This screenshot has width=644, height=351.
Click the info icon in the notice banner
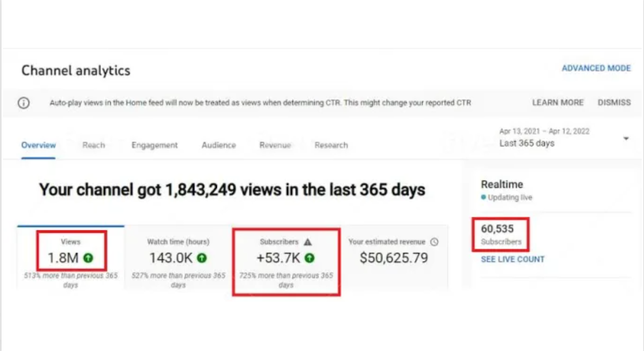tap(24, 103)
